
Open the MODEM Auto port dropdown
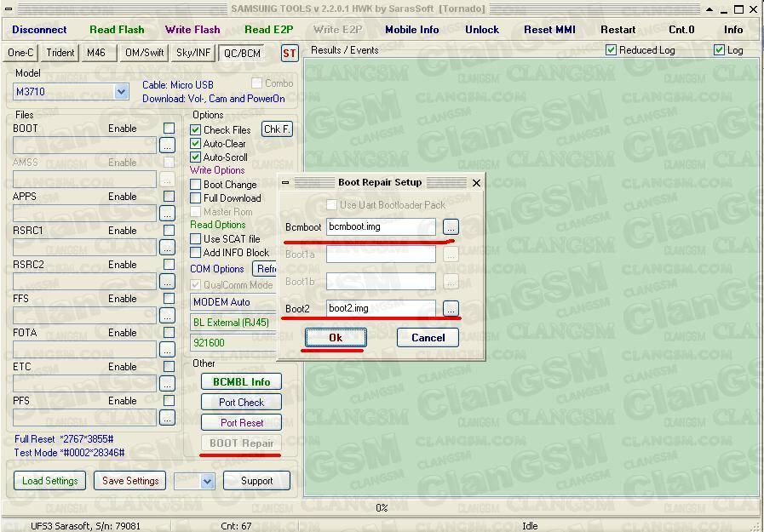click(233, 302)
